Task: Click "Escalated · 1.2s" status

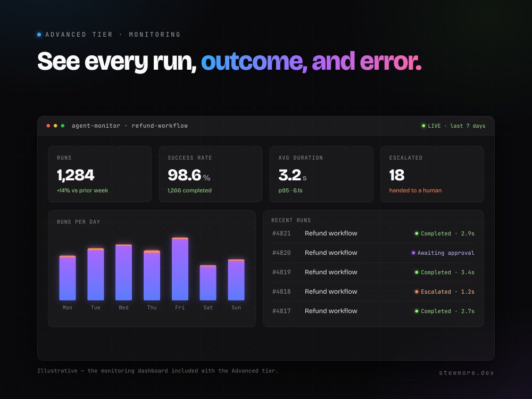Action: (444, 292)
